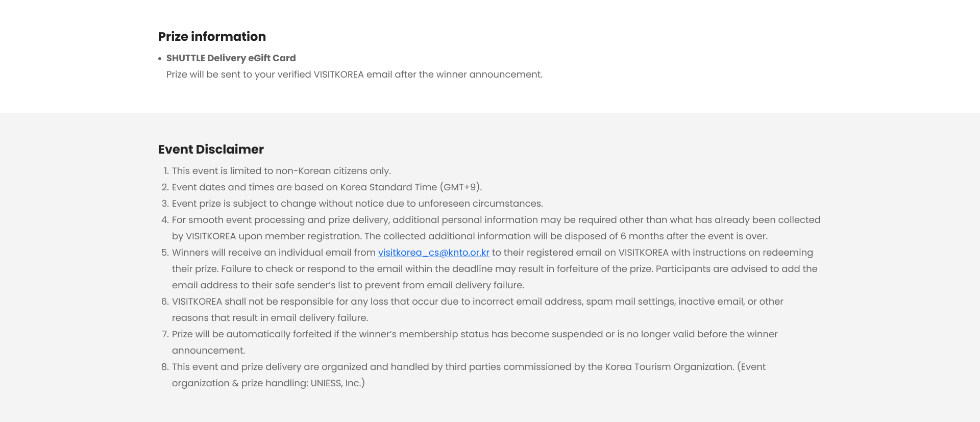The image size is (980, 422).
Task: Click the VISITKOREA shall not be responsible line
Action: point(478,302)
